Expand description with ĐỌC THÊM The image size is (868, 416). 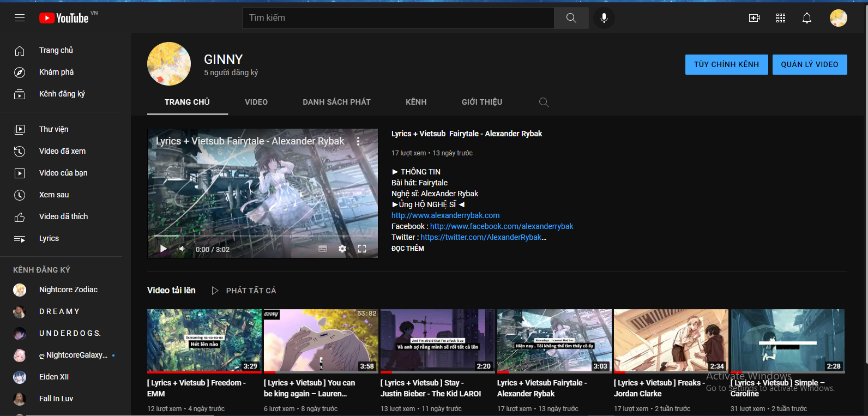click(x=408, y=248)
